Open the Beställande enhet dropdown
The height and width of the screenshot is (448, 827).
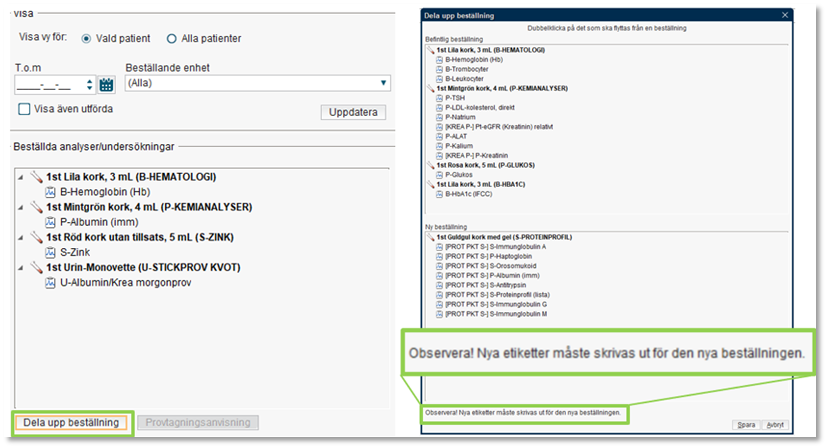384,83
